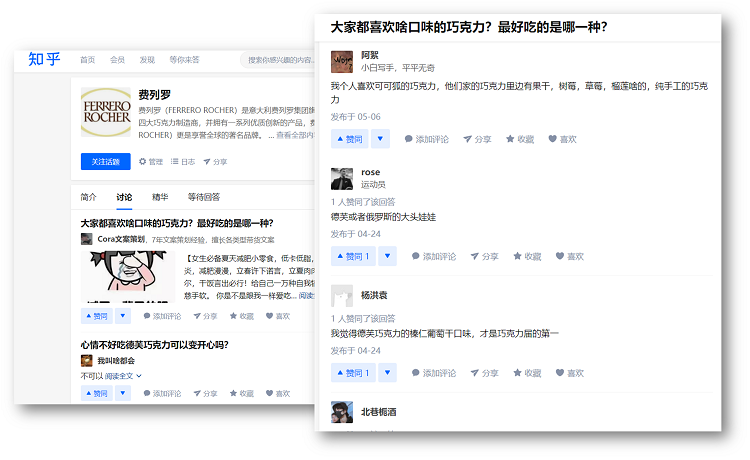Open 北巷栀酒 user profile name
750x460 pixels.
point(378,412)
